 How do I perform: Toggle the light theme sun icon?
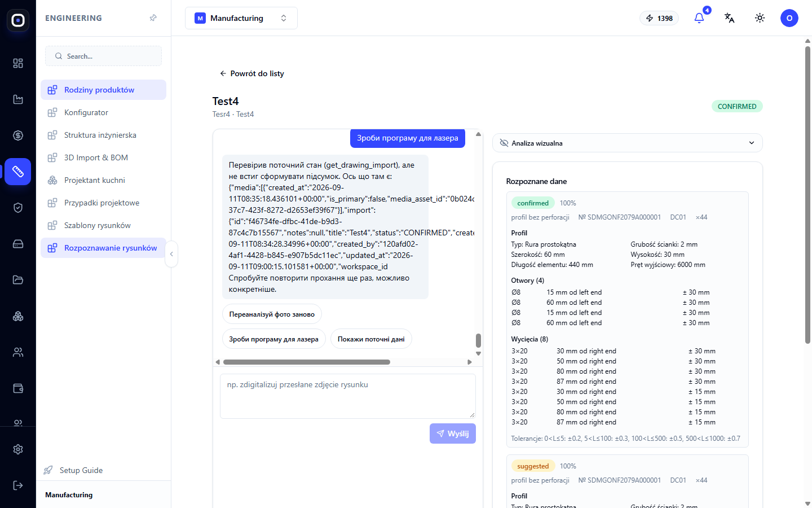pyautogui.click(x=760, y=18)
